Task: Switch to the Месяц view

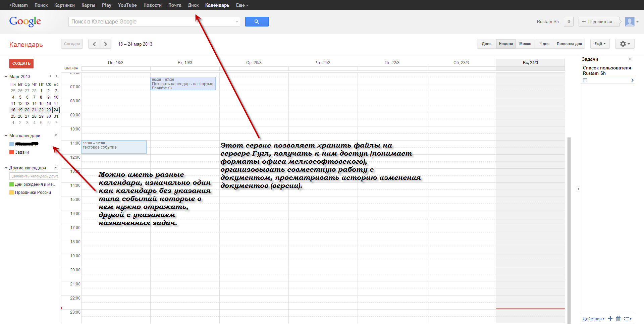Action: pos(525,44)
